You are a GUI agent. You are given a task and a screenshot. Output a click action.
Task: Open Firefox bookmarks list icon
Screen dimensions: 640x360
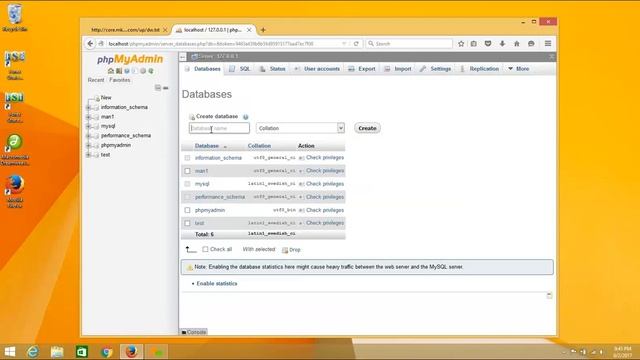(x=473, y=44)
